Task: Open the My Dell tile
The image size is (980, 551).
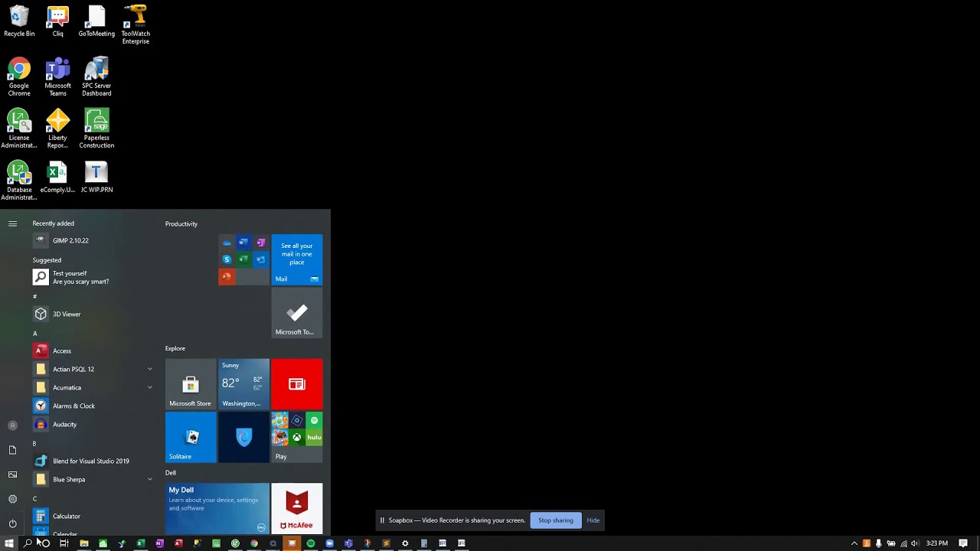Action: tap(217, 508)
